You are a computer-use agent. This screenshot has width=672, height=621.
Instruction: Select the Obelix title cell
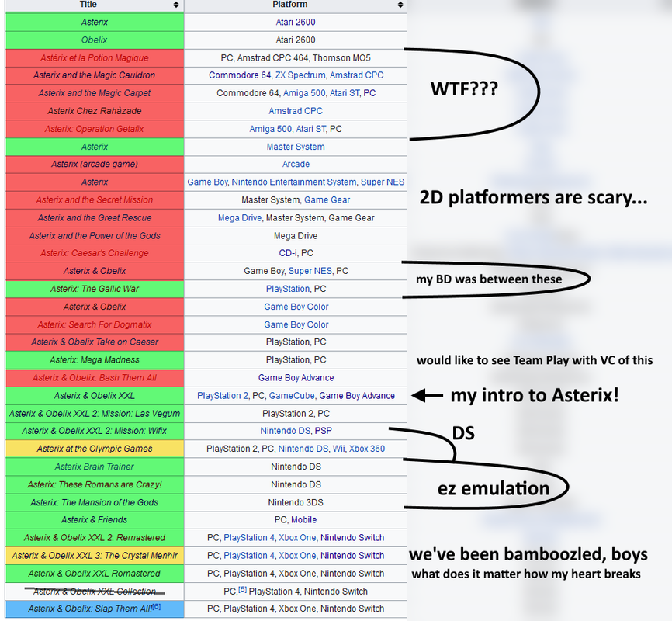(95, 40)
